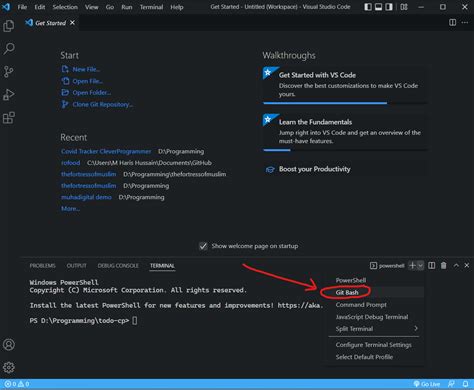Click the powershell terminal label
Screen dimensions: 474x390
pos(387,266)
